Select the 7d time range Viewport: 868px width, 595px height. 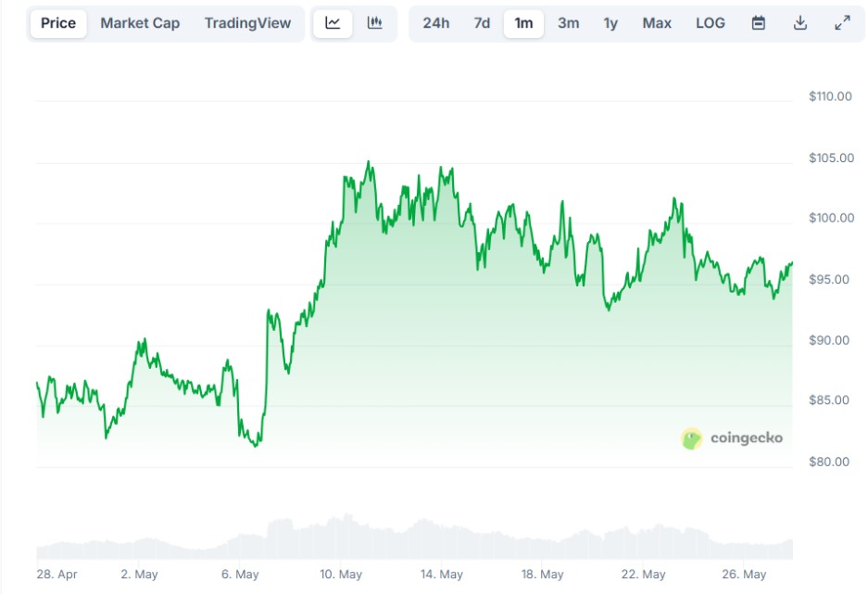tap(482, 23)
